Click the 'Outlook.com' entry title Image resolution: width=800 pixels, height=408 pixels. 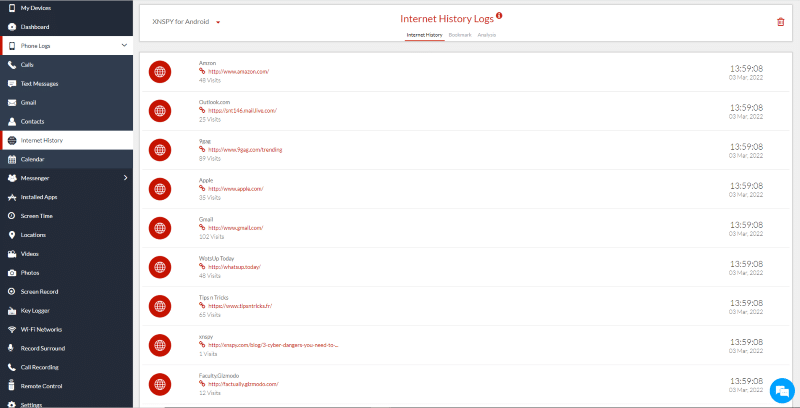(214, 102)
